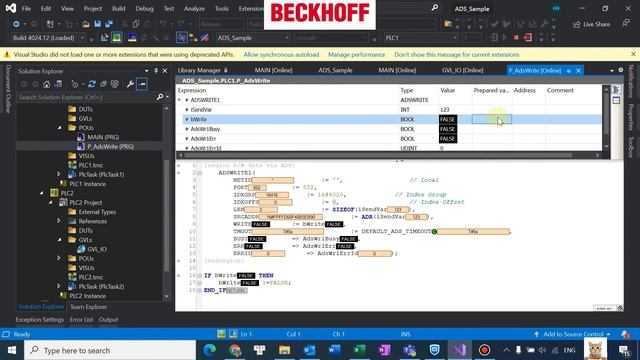Close the yellow notification bar

coord(633,54)
